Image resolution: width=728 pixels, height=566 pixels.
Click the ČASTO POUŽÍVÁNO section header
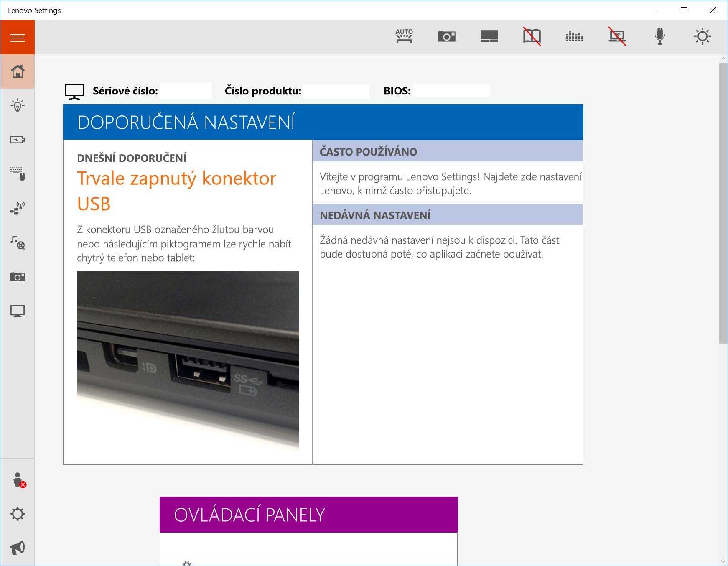(448, 151)
